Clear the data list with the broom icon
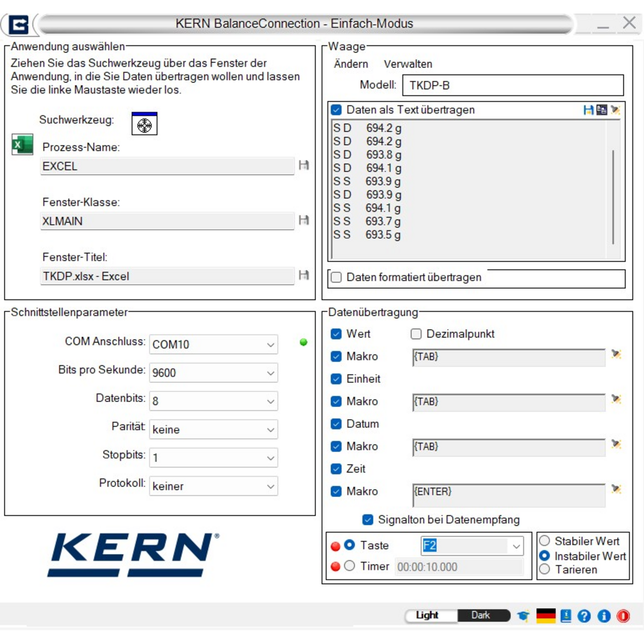The image size is (644, 644). click(615, 110)
